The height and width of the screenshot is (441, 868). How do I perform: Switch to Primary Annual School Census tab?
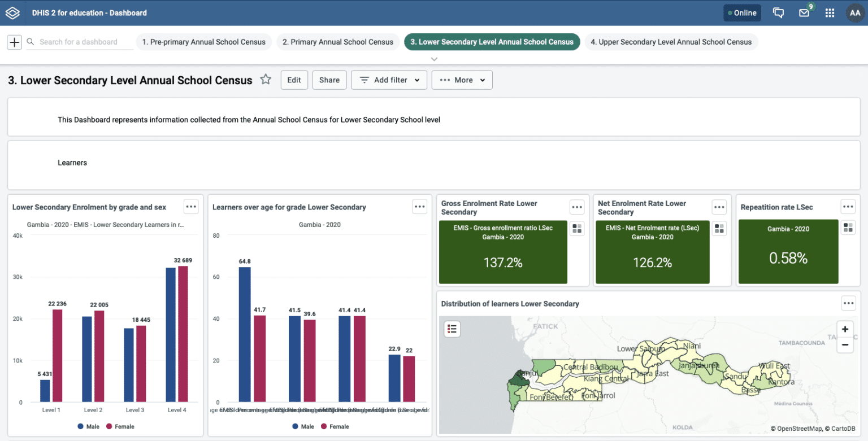337,42
